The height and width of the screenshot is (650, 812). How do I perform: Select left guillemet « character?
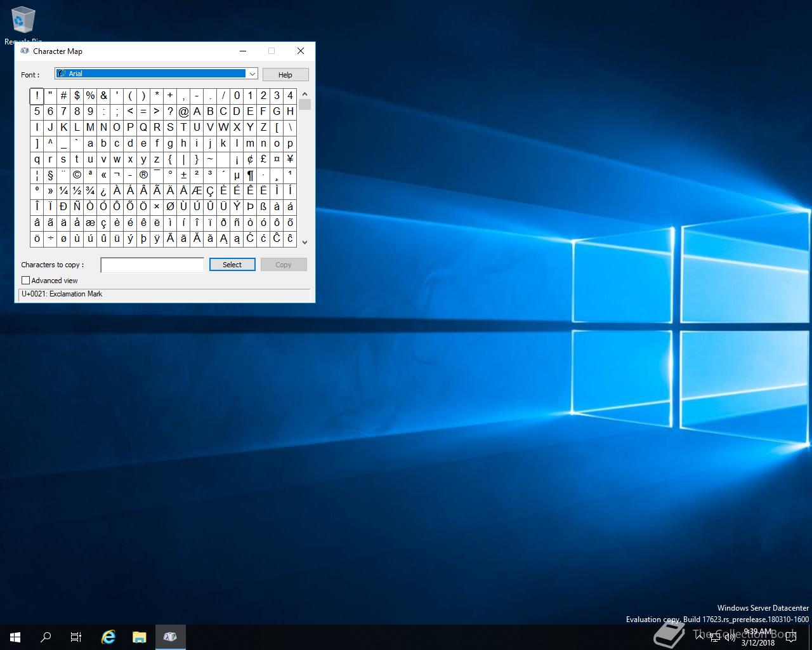[x=103, y=175]
